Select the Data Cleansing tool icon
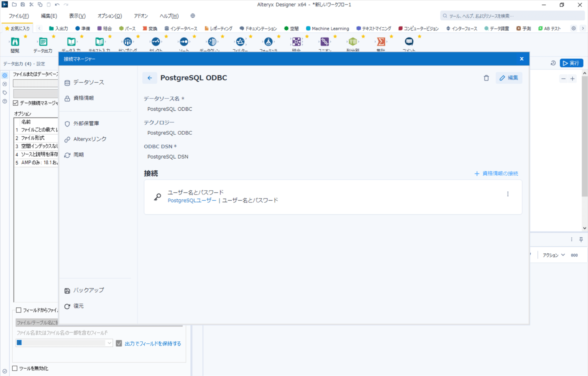588x376 pixels. pyautogui.click(x=212, y=42)
